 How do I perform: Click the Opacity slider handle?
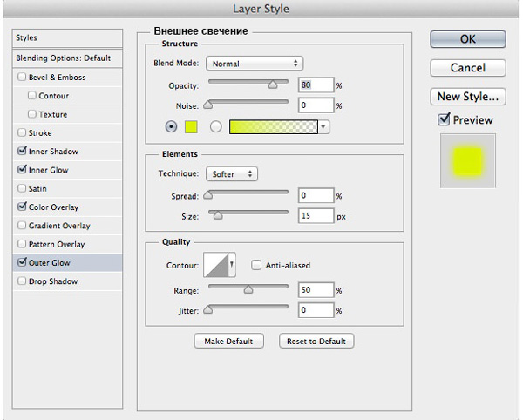pyautogui.click(x=273, y=85)
